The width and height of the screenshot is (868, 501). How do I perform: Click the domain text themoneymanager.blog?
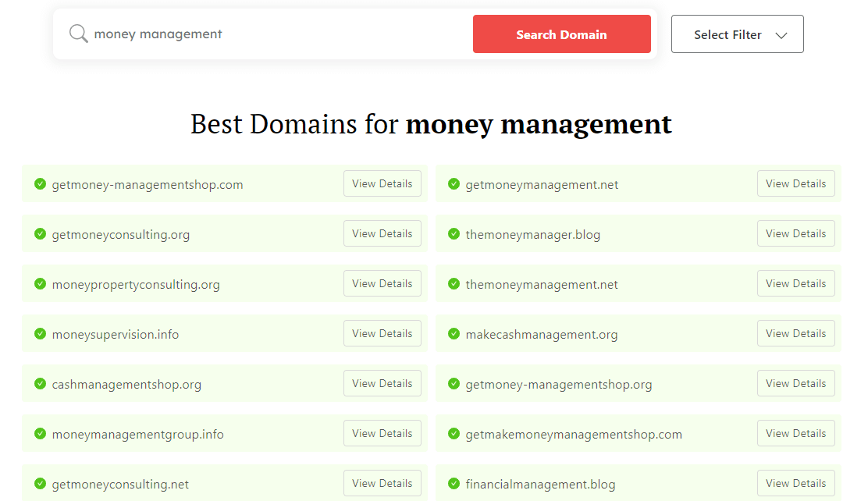(x=533, y=235)
